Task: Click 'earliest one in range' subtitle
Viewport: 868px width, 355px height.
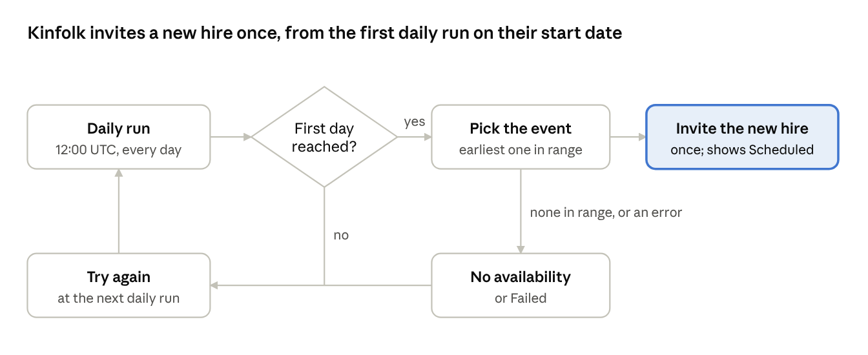Action: 521,150
